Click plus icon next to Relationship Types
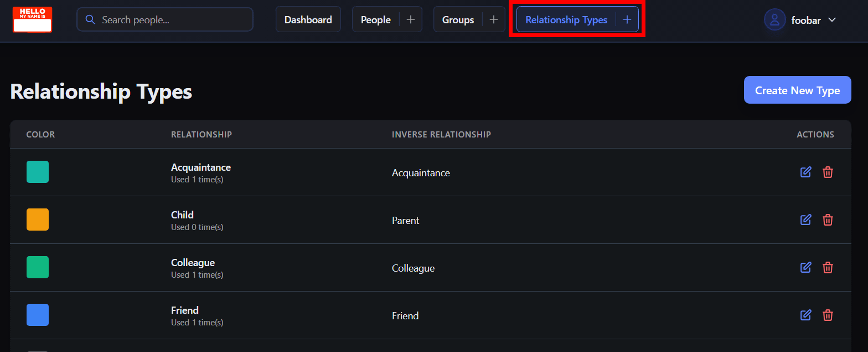 coord(627,20)
